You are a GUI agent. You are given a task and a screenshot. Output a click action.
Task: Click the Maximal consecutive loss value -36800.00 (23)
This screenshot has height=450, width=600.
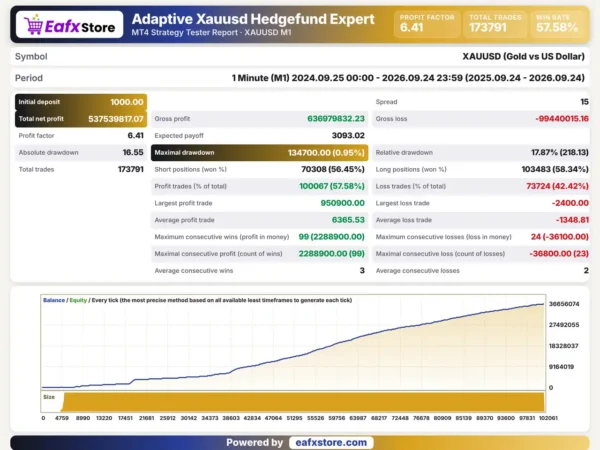(x=559, y=254)
